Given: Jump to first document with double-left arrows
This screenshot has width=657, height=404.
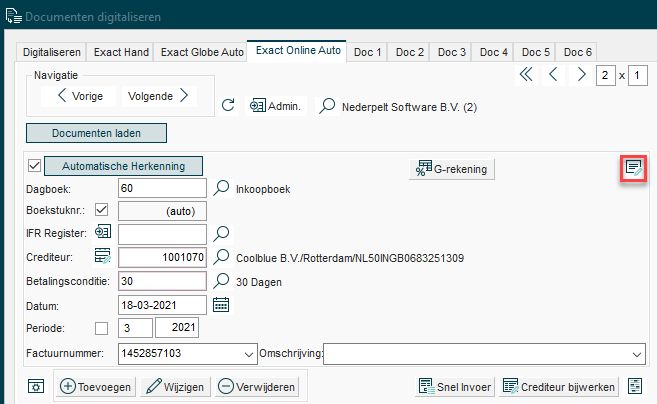Looking at the screenshot, I should [526, 75].
